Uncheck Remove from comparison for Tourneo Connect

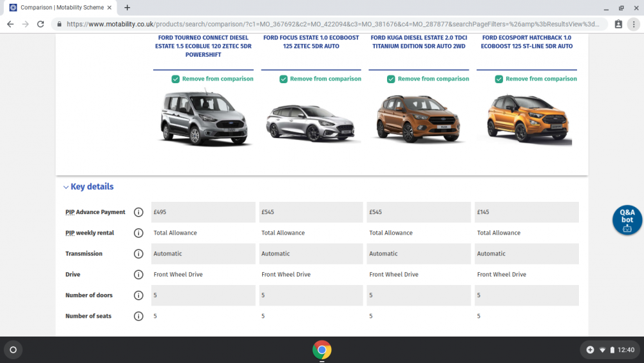click(x=175, y=79)
